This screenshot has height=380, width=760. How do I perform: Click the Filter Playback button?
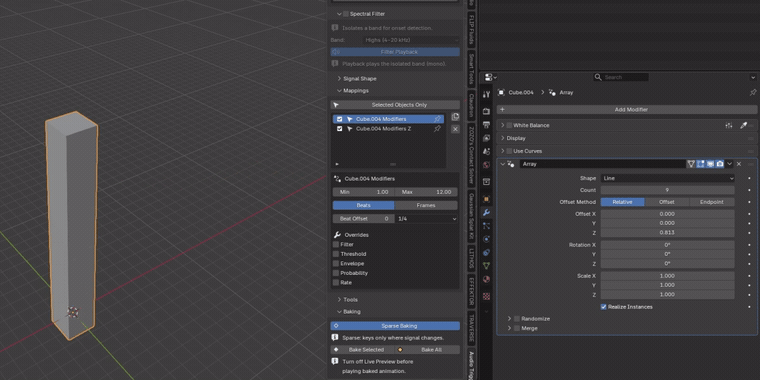pyautogui.click(x=395, y=52)
